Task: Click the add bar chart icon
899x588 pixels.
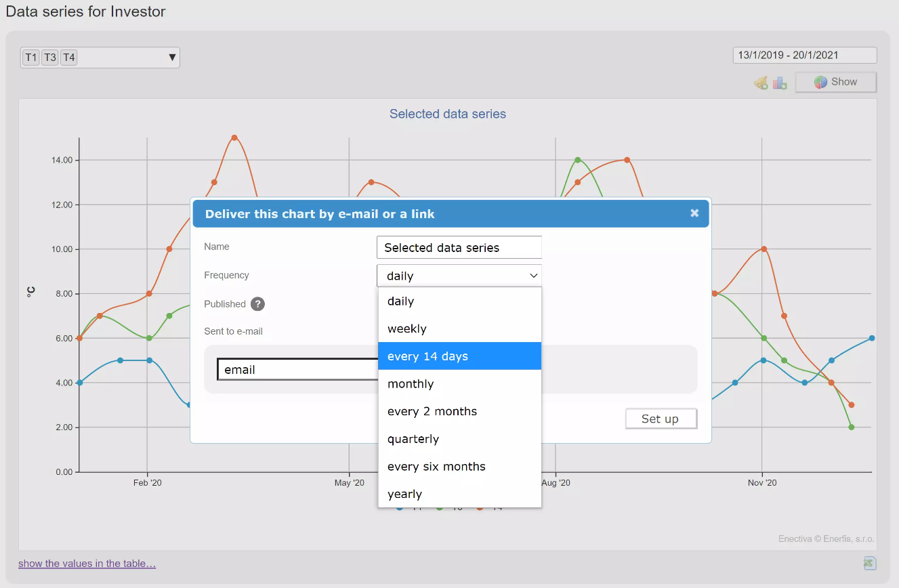Action: click(780, 83)
